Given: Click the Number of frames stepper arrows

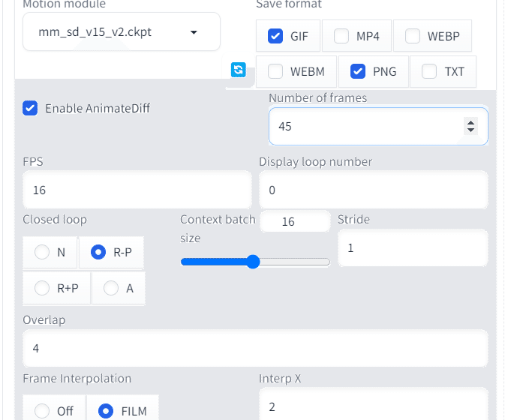Looking at the screenshot, I should tap(471, 127).
